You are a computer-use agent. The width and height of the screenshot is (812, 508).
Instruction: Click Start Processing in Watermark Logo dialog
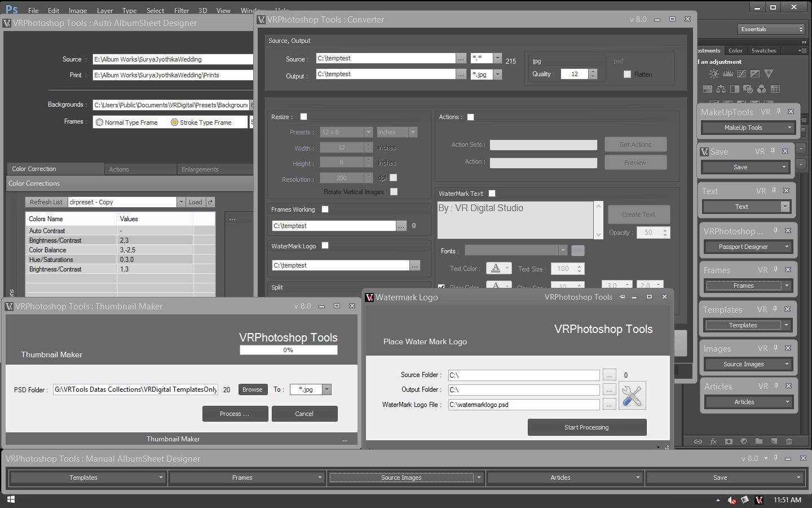tap(587, 427)
